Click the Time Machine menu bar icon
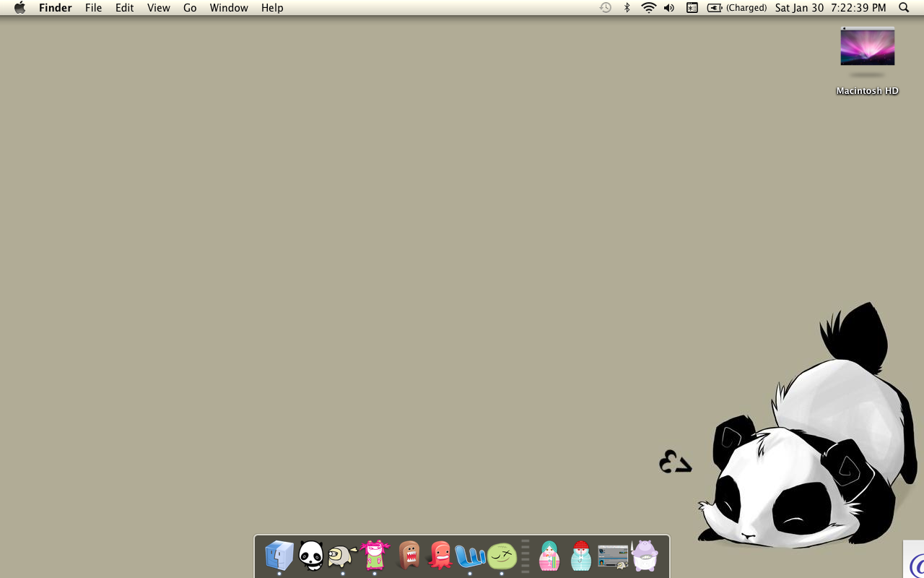The image size is (924, 578). pos(606,8)
